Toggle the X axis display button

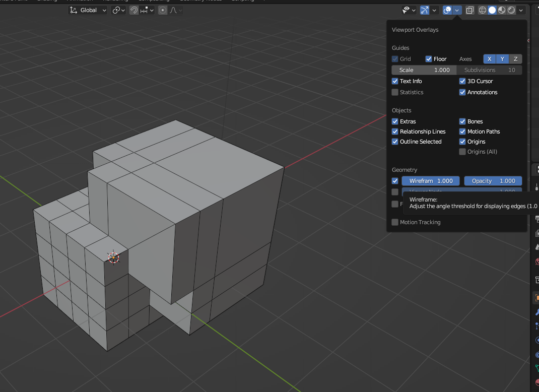(490, 59)
